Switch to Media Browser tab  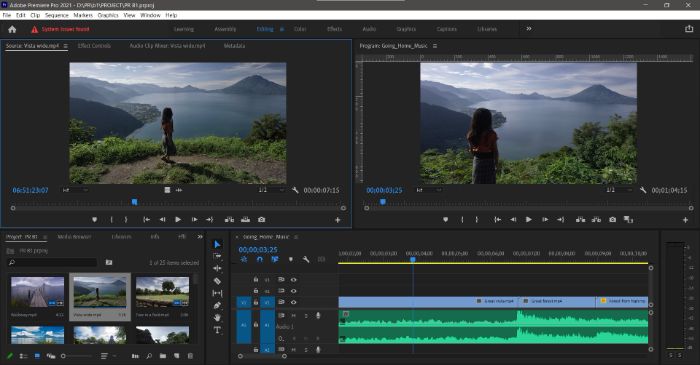click(75, 237)
